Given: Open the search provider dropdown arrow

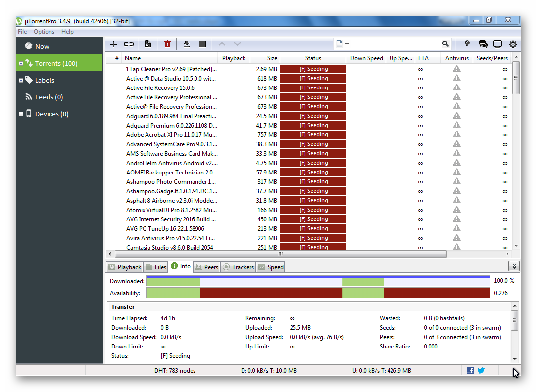Looking at the screenshot, I should tap(347, 44).
